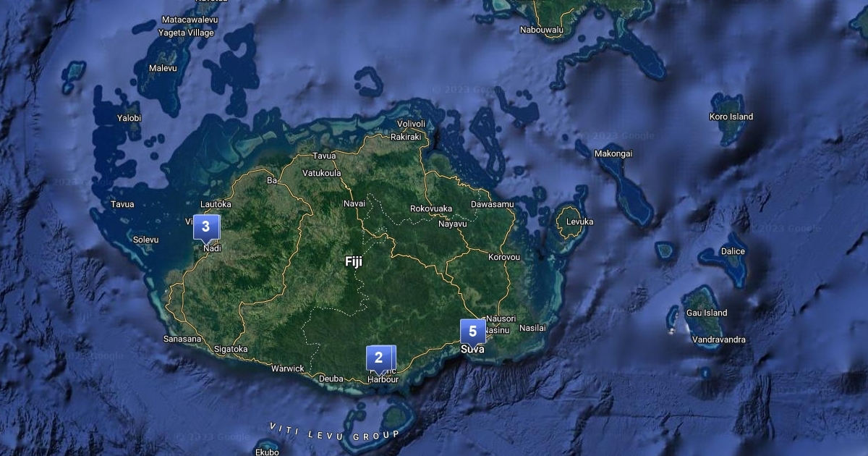Click the Rakiraki town label

click(x=406, y=137)
